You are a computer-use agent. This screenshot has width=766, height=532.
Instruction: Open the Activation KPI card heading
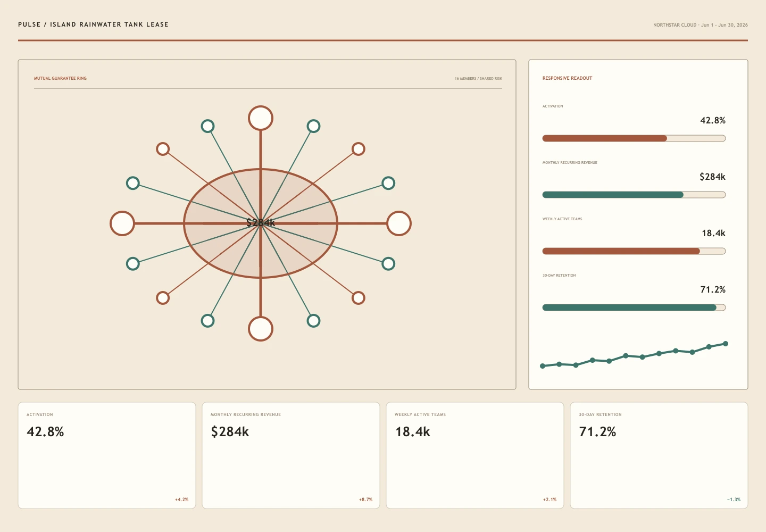(x=40, y=414)
